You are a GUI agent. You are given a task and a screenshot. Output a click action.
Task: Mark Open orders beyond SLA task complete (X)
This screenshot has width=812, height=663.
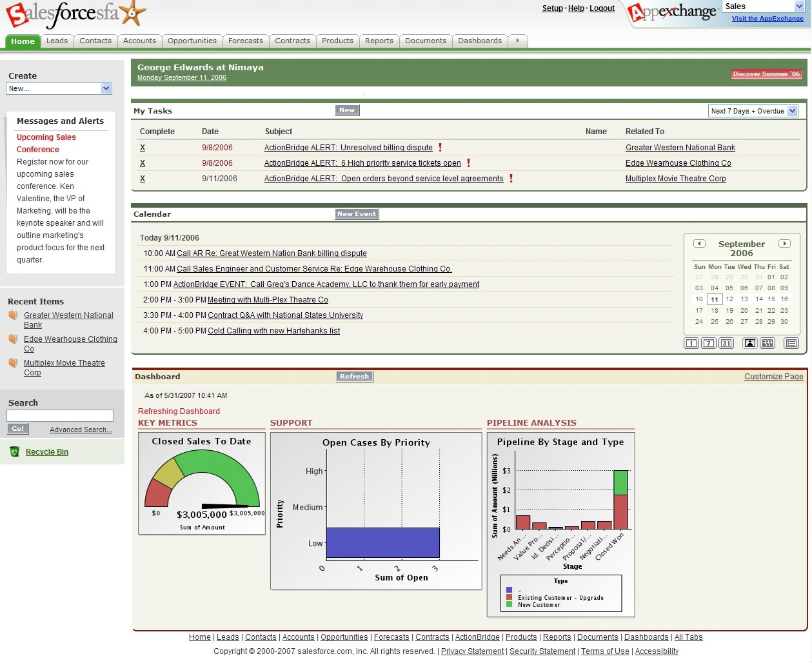(x=143, y=179)
